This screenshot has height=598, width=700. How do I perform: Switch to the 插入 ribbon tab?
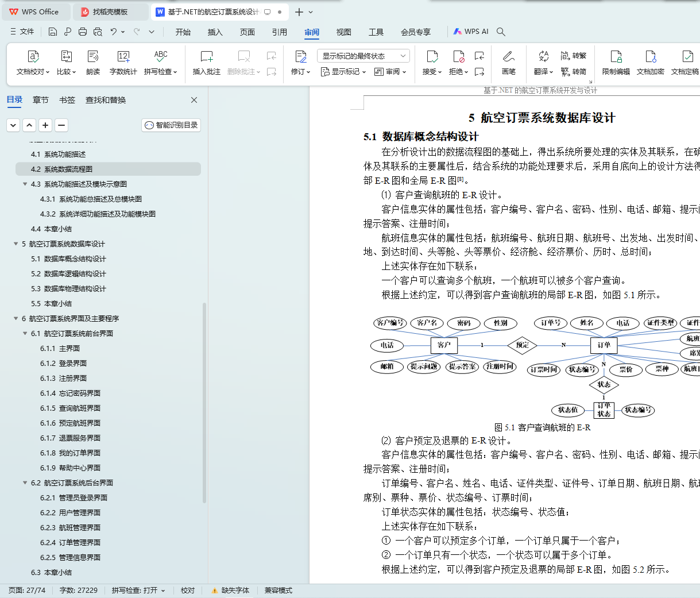tap(215, 32)
